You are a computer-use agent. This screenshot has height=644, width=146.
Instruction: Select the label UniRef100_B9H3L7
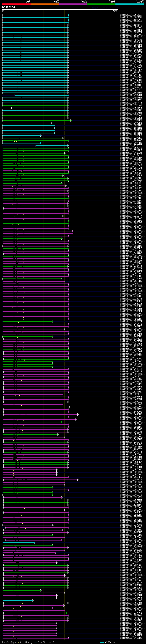(131, 135)
